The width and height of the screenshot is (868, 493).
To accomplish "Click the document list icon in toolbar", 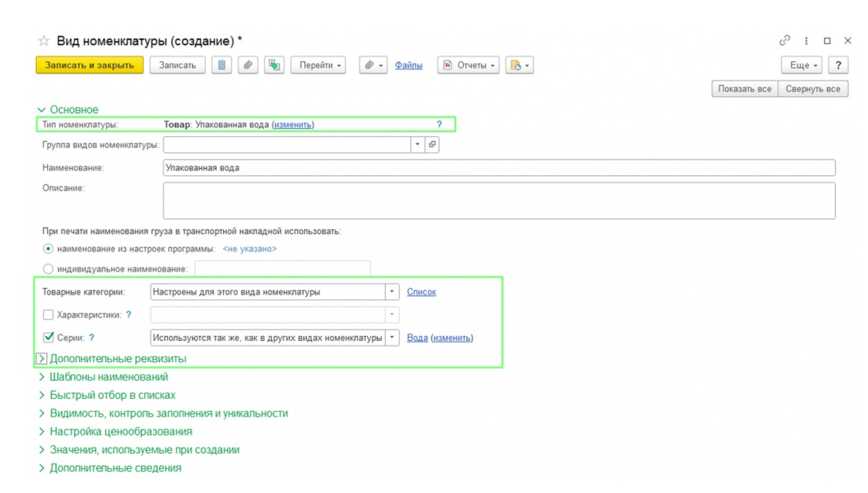I will (222, 65).
